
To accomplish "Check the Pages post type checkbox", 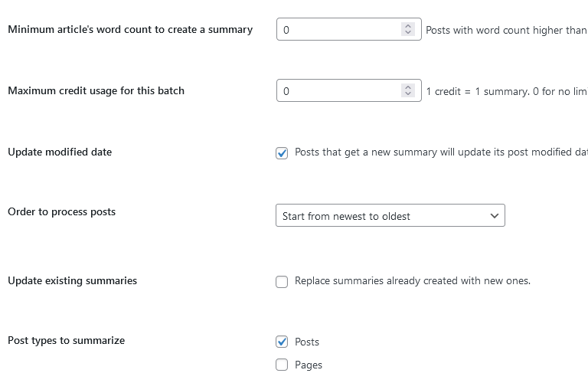I will 282,365.
